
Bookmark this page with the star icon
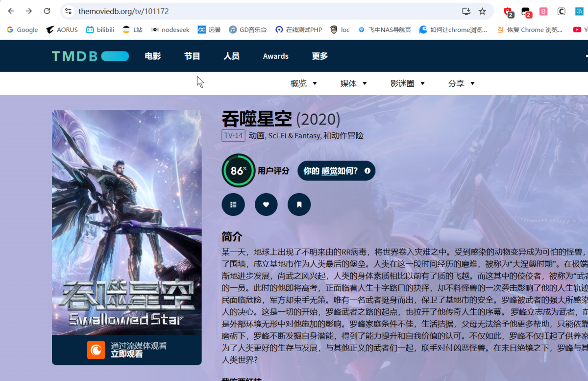[482, 11]
